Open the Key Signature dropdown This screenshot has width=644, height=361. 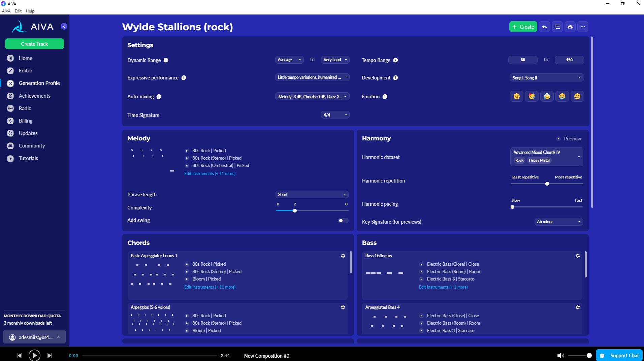coord(559,222)
